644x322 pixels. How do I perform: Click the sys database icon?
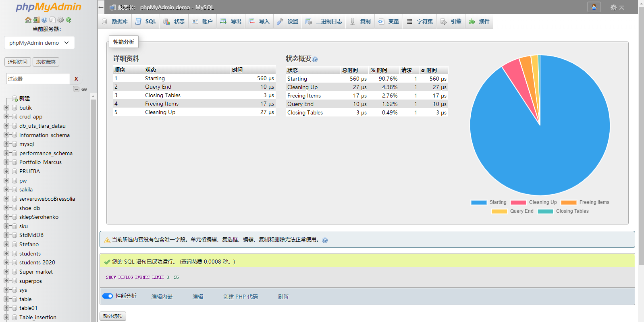[x=15, y=290]
